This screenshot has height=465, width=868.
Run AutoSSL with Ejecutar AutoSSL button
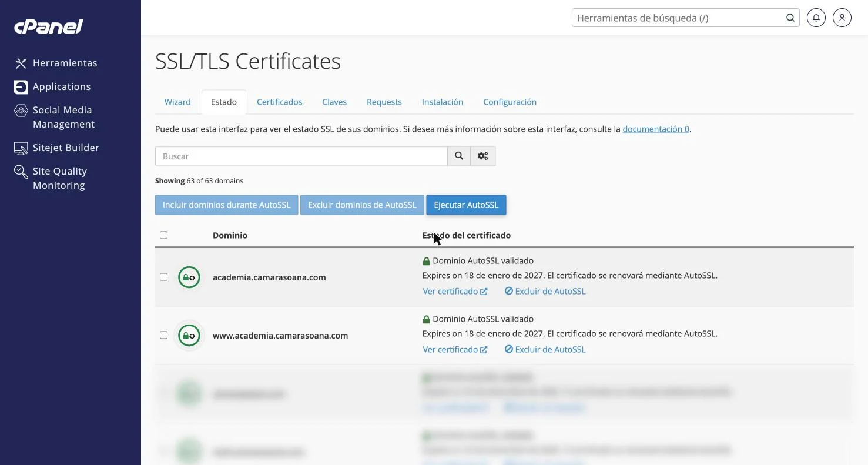pos(466,205)
